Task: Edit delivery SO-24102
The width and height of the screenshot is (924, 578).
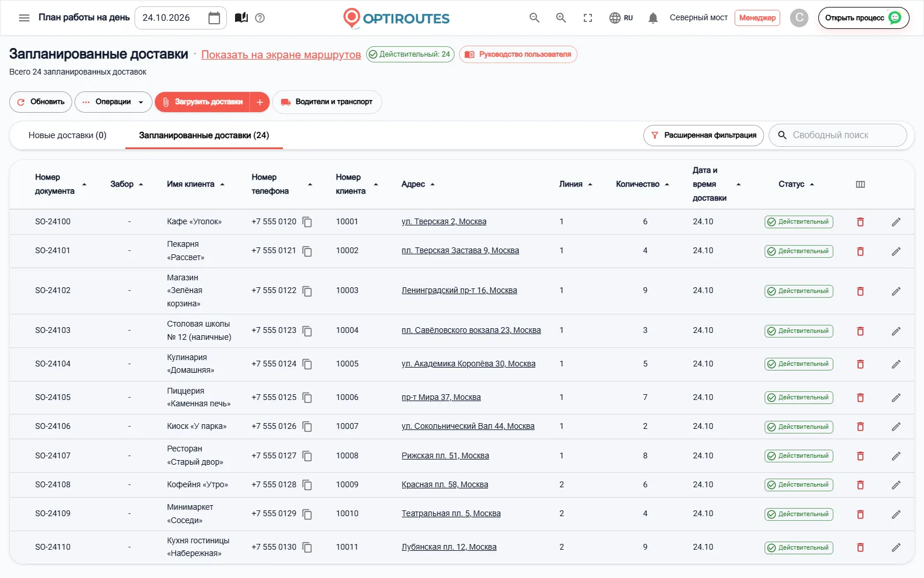Action: 896,291
